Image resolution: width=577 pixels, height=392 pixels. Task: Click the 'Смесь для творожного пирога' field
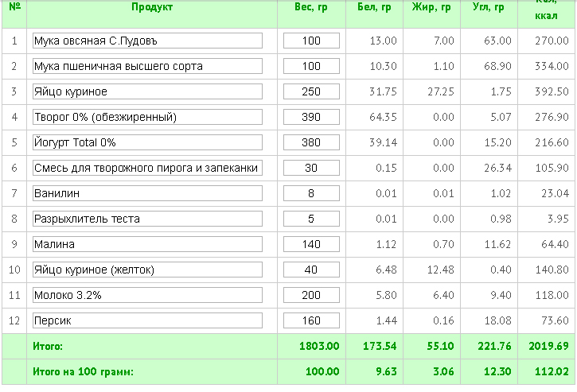pos(147,168)
